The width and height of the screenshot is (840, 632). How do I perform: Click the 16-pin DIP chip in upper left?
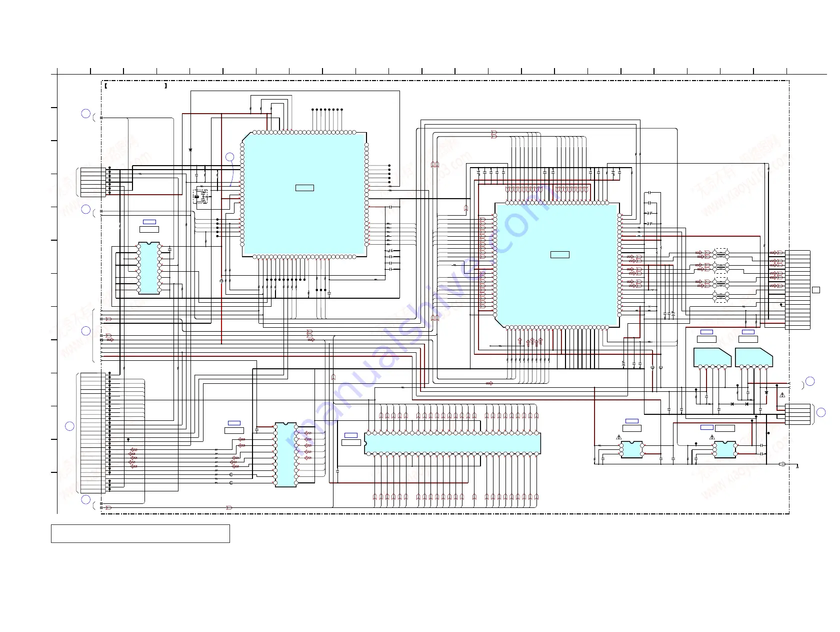pyautogui.click(x=149, y=268)
